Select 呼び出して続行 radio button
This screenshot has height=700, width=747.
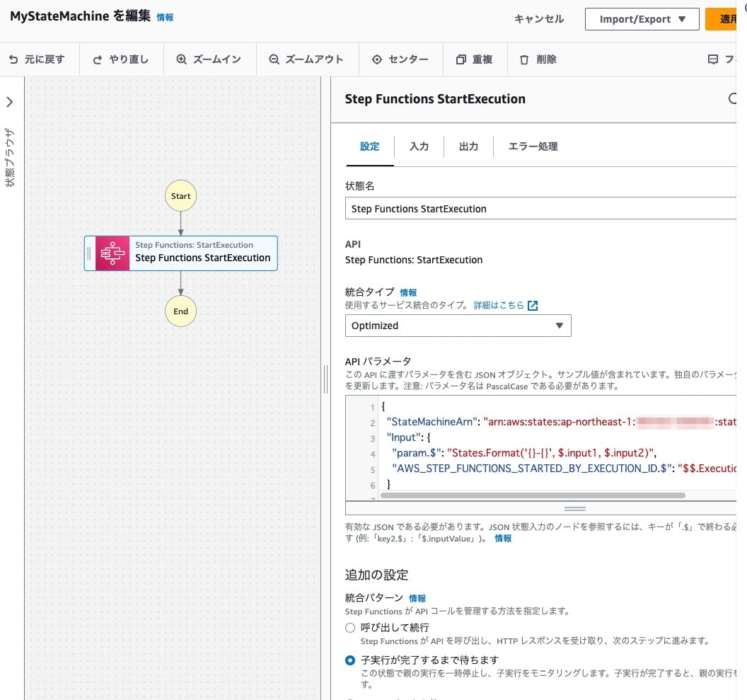[x=350, y=628]
